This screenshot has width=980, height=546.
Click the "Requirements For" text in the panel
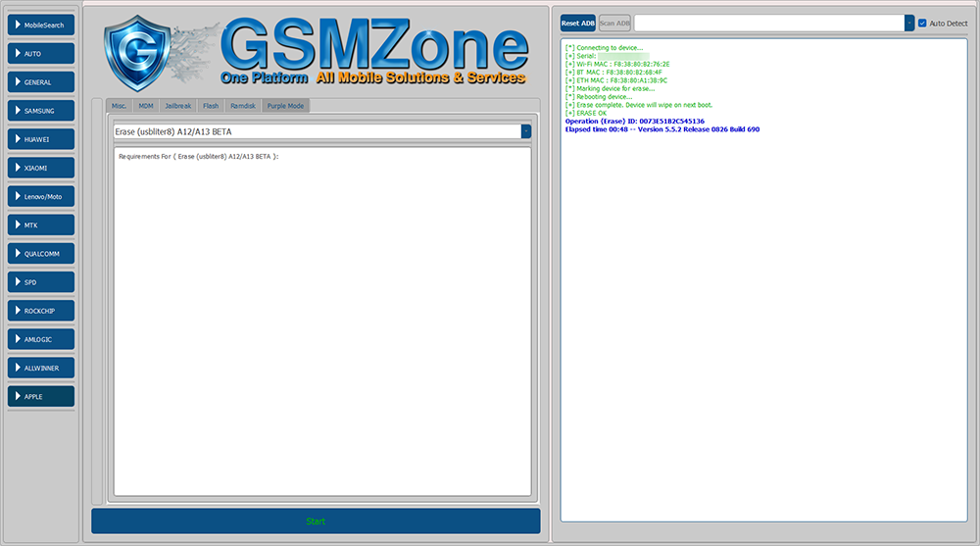[198, 157]
